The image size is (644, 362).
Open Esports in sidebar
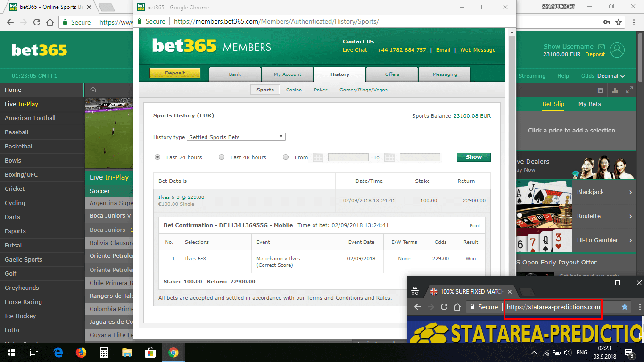click(x=41, y=231)
